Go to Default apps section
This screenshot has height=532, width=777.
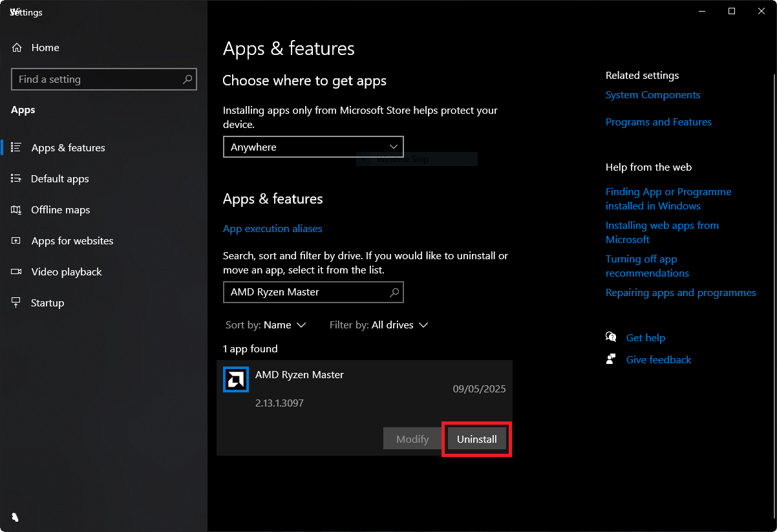tap(59, 179)
